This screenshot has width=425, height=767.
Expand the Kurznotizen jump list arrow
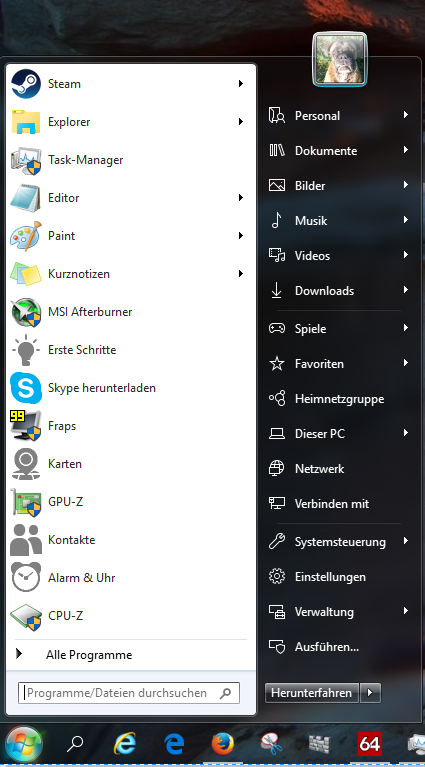[x=241, y=273]
